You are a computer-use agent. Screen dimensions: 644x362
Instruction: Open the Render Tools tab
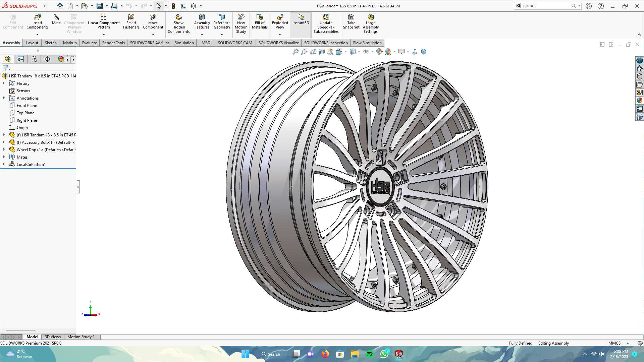pyautogui.click(x=113, y=43)
